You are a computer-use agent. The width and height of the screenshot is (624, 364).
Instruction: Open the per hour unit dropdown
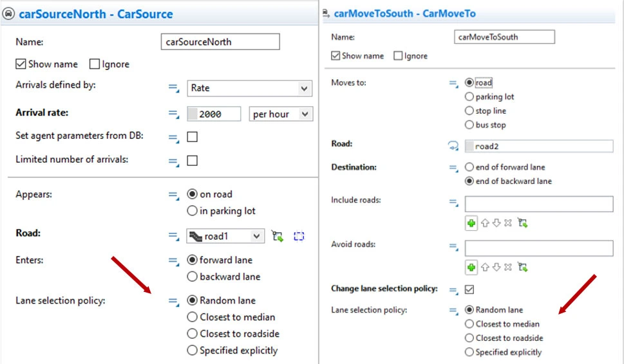pyautogui.click(x=281, y=114)
